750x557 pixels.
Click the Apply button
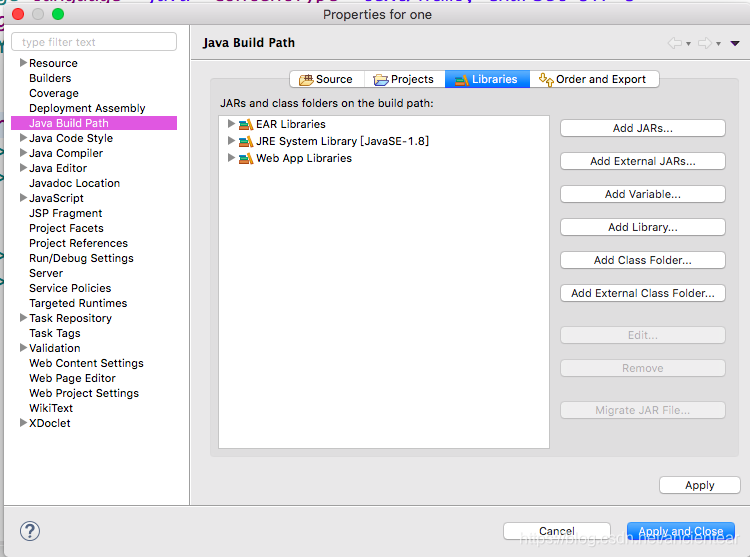pos(699,485)
